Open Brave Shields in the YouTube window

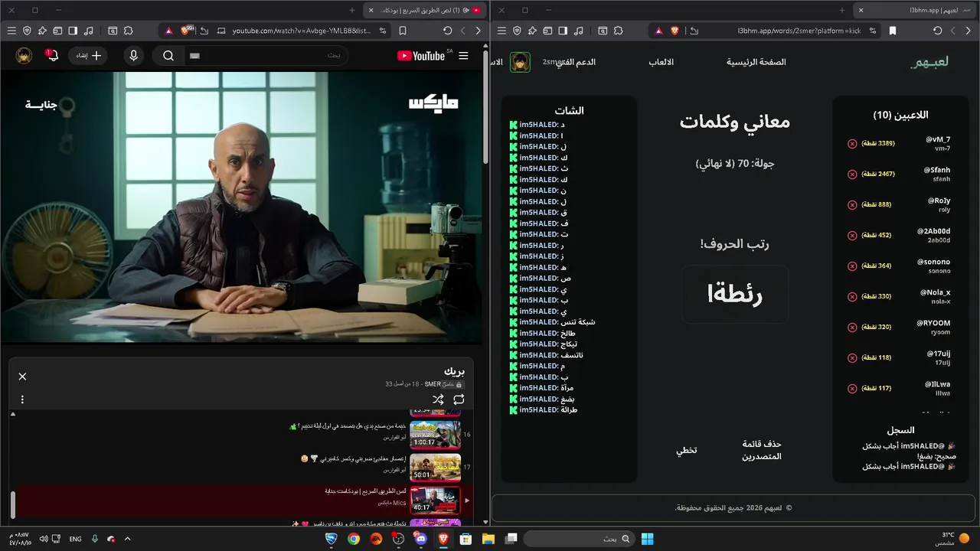click(186, 31)
